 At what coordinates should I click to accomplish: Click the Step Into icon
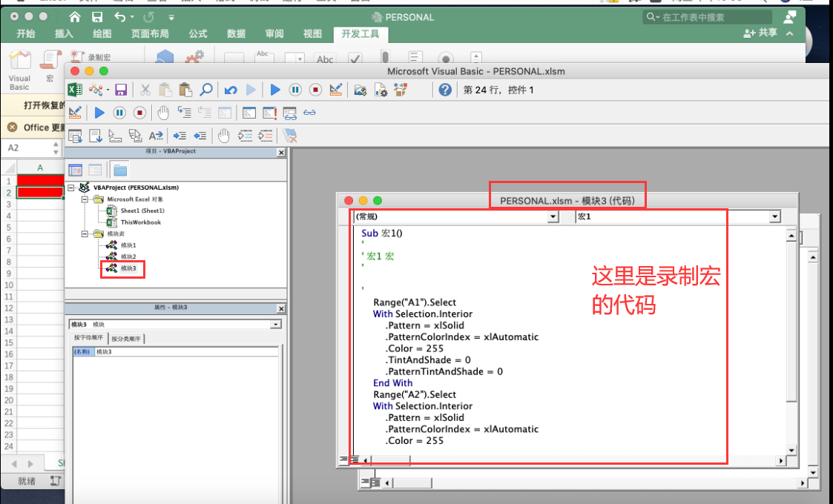[185, 113]
